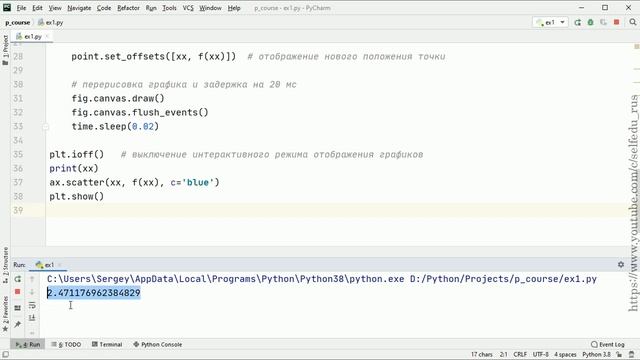640x360 pixels.
Task: Open the Help menu
Action: click(234, 8)
